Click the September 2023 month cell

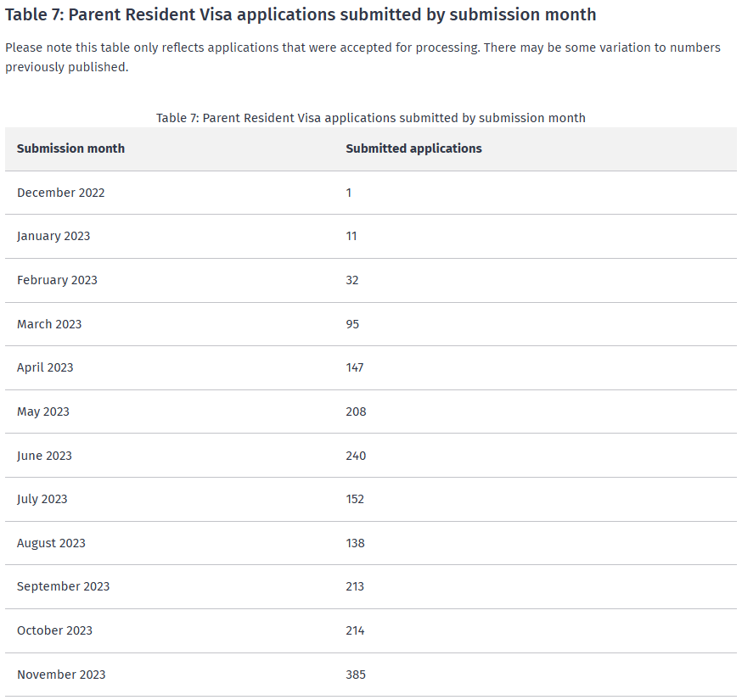[63, 586]
